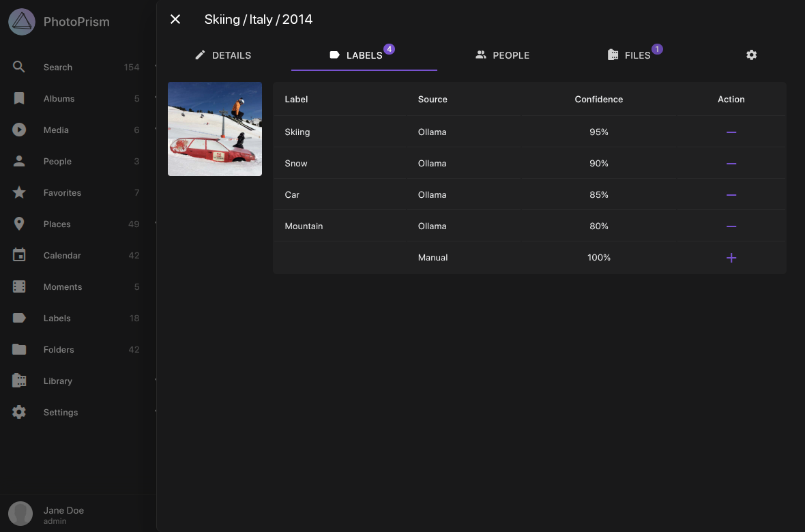Click the PhotoPrism logo icon
The image size is (805, 532).
[x=22, y=22]
